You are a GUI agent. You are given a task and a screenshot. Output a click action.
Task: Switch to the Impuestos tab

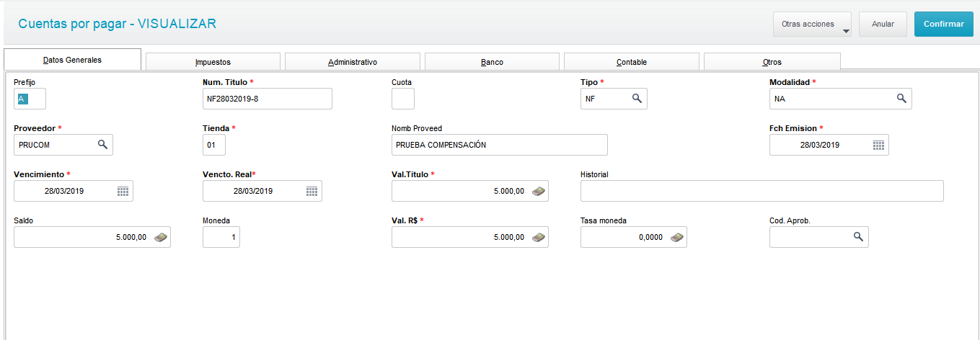[213, 62]
